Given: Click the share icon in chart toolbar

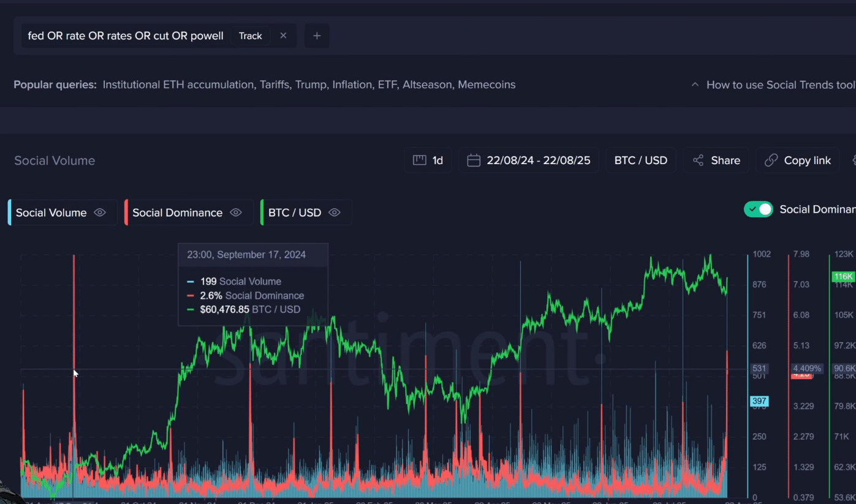Looking at the screenshot, I should (698, 160).
